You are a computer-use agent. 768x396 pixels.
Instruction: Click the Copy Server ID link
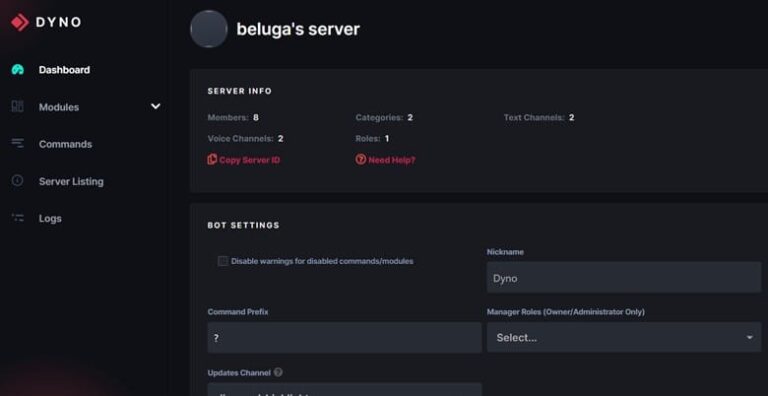click(x=249, y=160)
